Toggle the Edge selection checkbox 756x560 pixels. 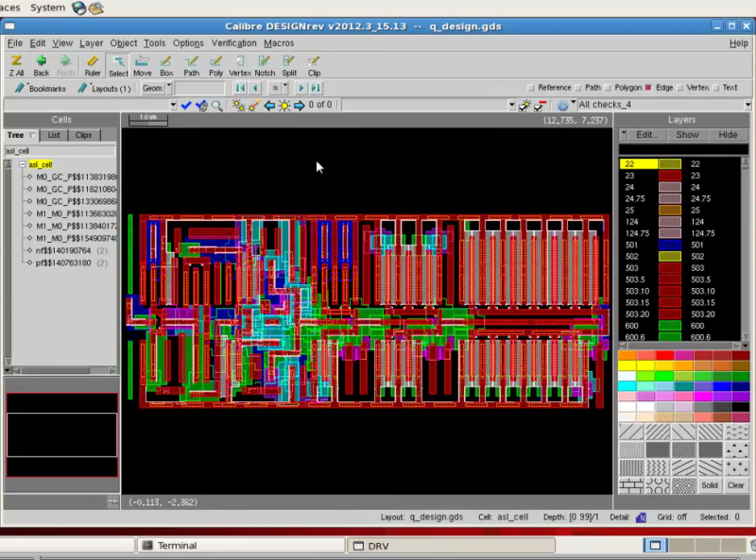pos(648,88)
